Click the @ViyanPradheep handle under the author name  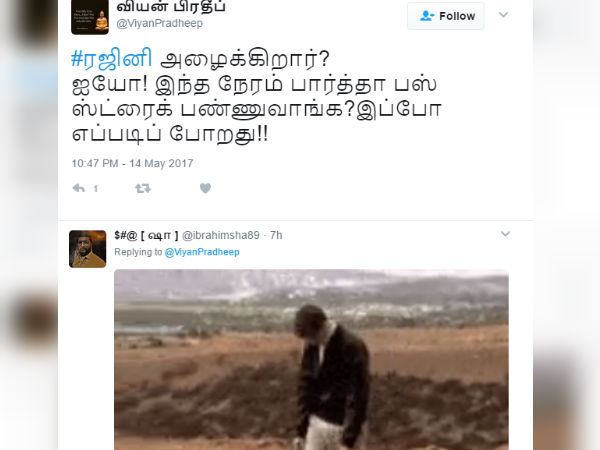[x=160, y=23]
